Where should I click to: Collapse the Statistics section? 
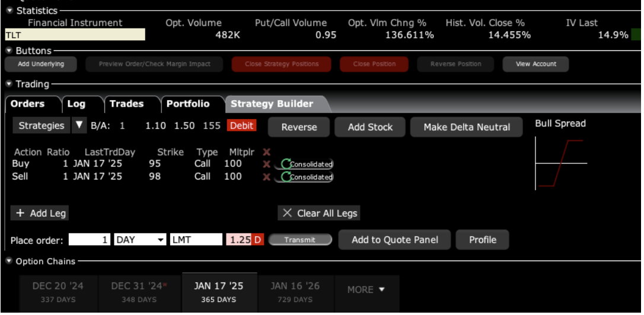click(x=9, y=11)
